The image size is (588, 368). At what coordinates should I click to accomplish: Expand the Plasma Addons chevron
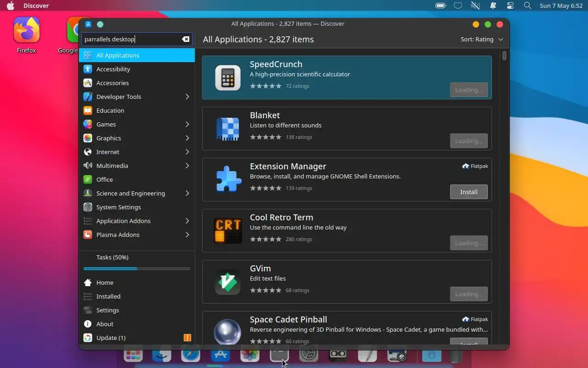pos(187,235)
